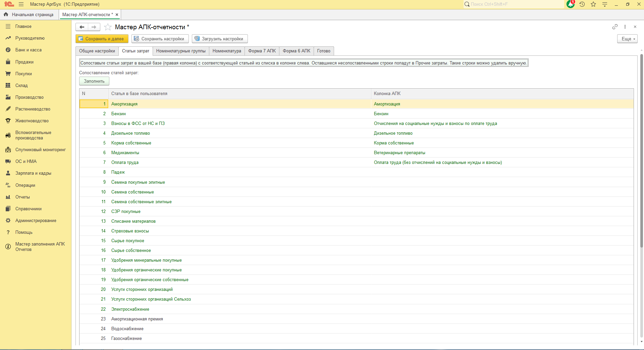Select Ветеринарные препараты cell in Колонка АПК
This screenshot has height=350, width=644.
[502, 152]
